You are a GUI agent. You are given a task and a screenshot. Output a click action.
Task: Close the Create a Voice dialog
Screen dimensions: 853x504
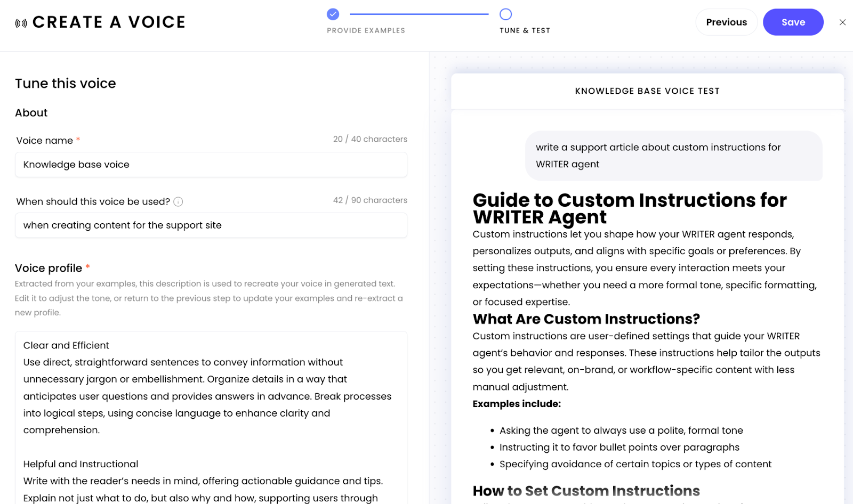[842, 22]
